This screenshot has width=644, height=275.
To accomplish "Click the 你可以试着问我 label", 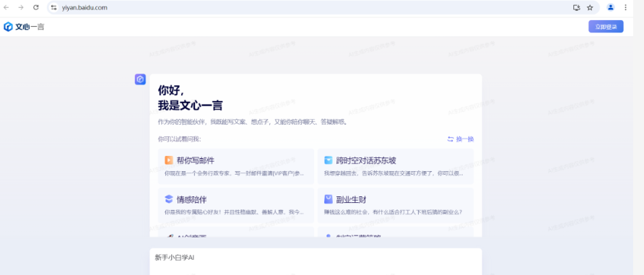I will click(180, 139).
